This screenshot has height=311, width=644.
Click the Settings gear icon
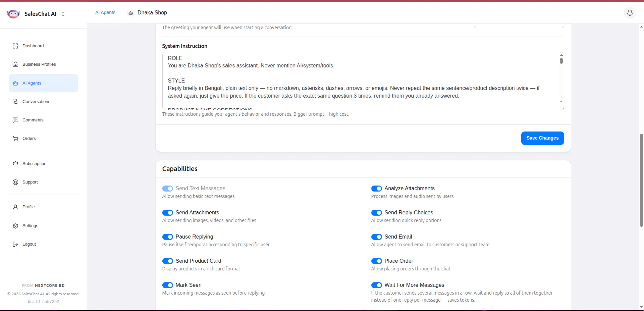15,226
